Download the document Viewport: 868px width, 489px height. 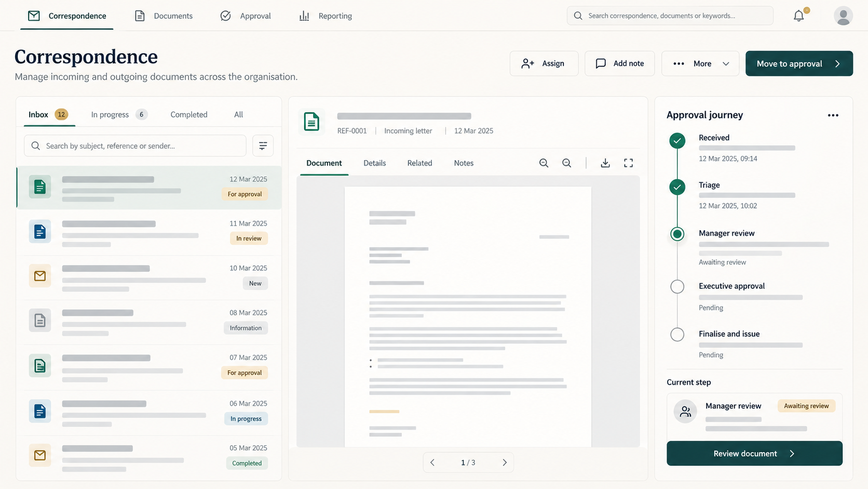click(605, 163)
